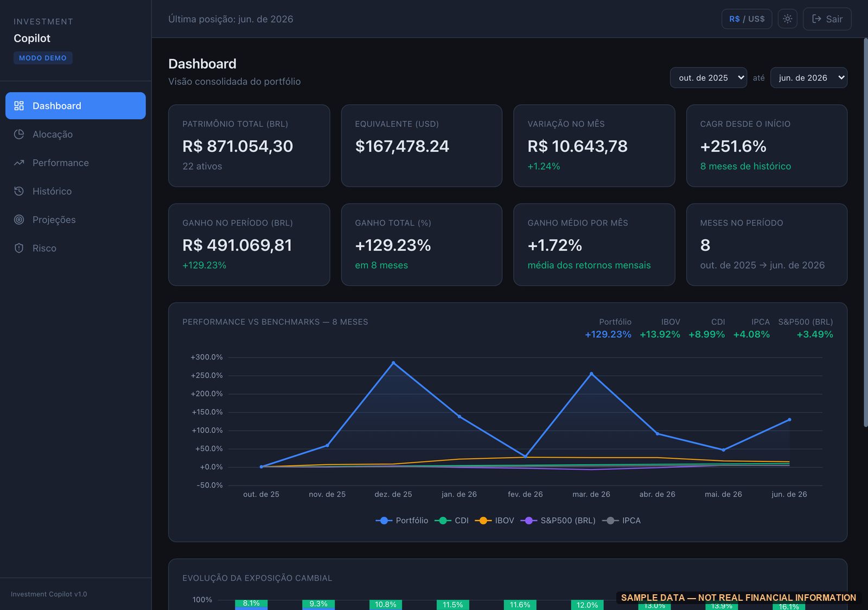The height and width of the screenshot is (610, 868).
Task: Click the MODO DEMO badge
Action: [43, 58]
